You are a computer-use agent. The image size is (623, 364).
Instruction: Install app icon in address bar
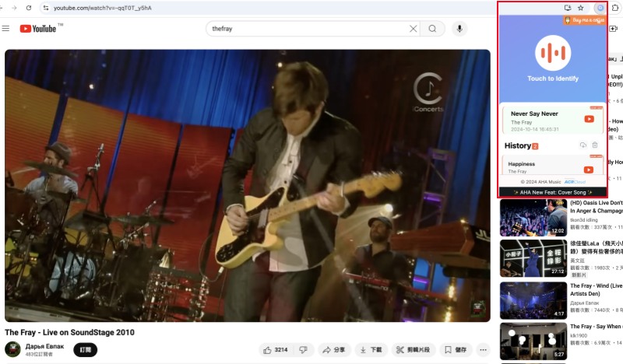click(568, 8)
